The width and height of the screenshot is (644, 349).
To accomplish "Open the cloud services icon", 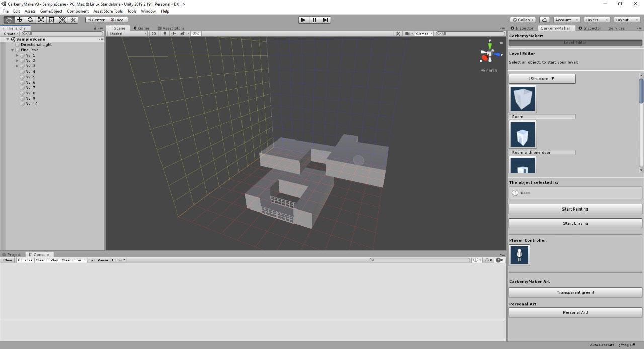I will coord(545,20).
